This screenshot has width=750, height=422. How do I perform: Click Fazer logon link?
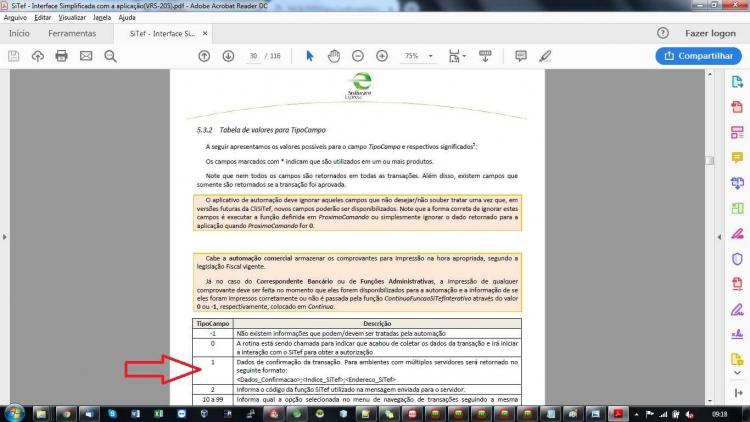click(x=710, y=33)
